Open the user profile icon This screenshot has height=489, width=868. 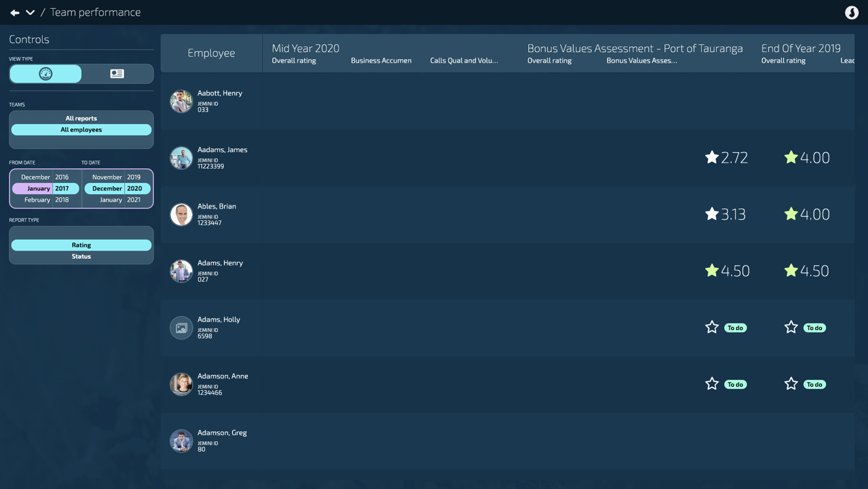click(851, 12)
